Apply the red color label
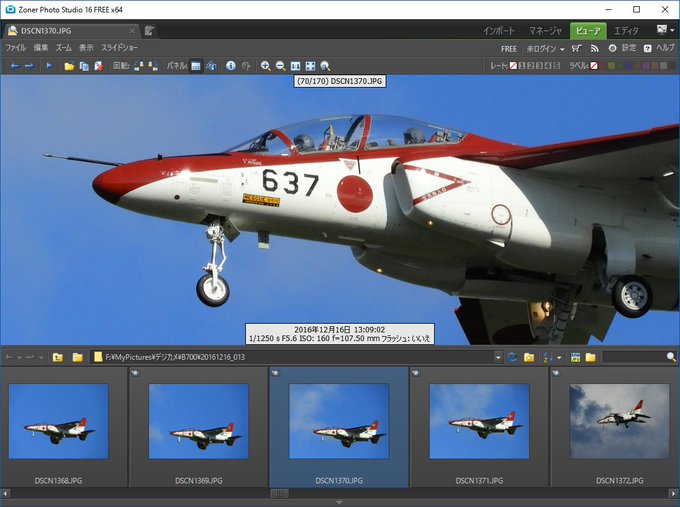This screenshot has height=507, width=680. point(603,66)
